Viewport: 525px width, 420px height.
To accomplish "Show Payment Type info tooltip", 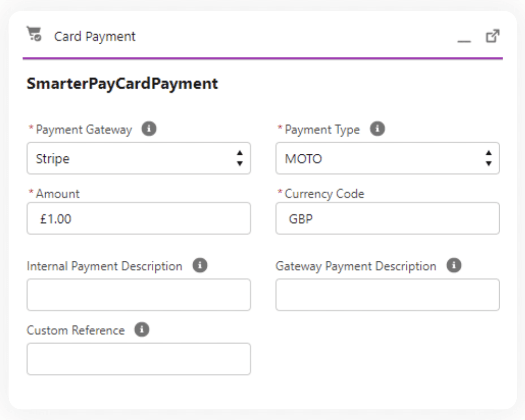I will pos(377,129).
